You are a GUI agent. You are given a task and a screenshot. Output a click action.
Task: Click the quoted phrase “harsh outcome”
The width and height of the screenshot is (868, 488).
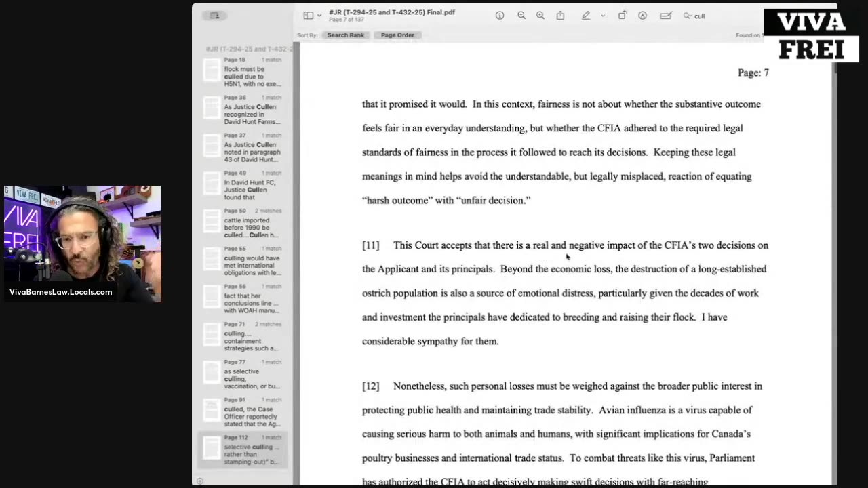click(x=396, y=201)
